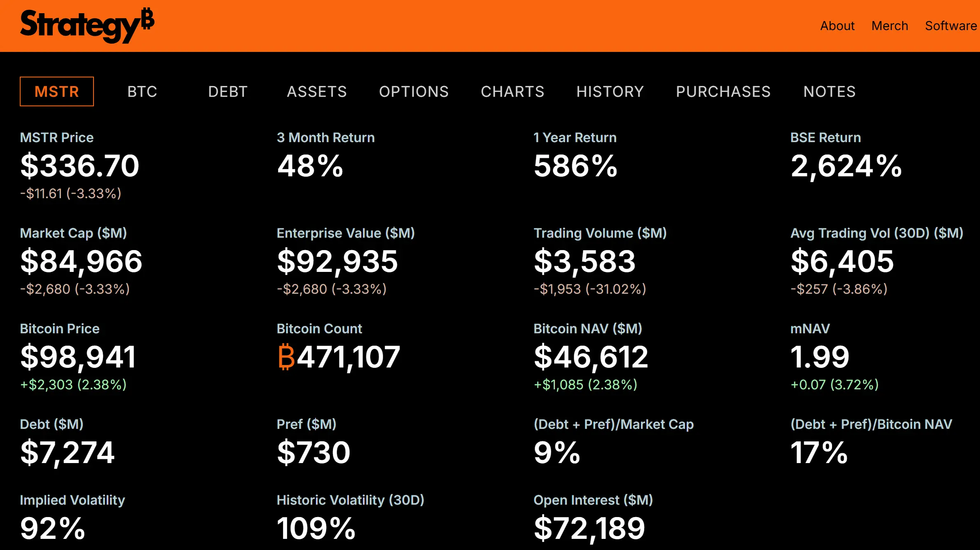Open the PURCHASES tab
980x550 pixels.
point(723,91)
